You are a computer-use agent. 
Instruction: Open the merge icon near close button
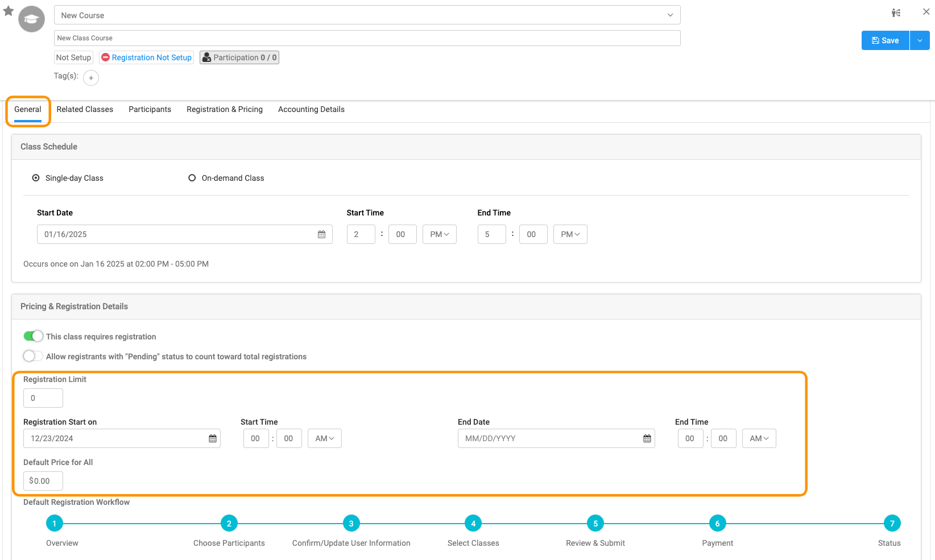[896, 13]
